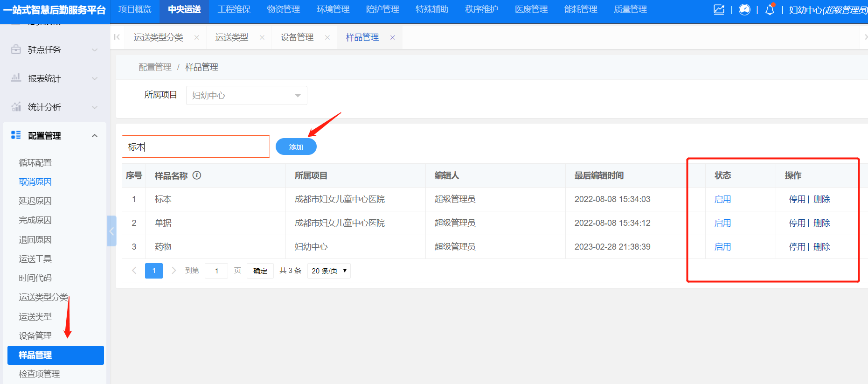Expand the 统计分析 menu

pos(95,107)
